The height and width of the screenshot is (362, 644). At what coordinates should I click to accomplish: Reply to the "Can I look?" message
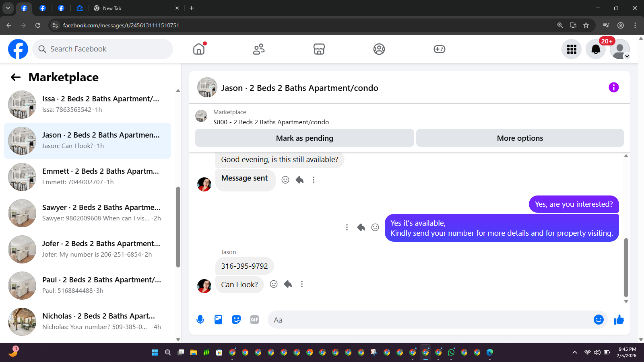tap(288, 284)
